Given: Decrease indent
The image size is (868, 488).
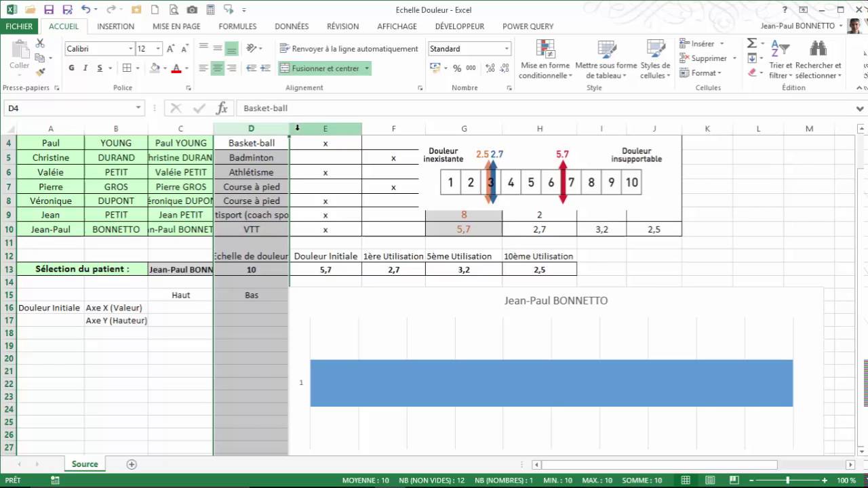Looking at the screenshot, I should [x=251, y=68].
